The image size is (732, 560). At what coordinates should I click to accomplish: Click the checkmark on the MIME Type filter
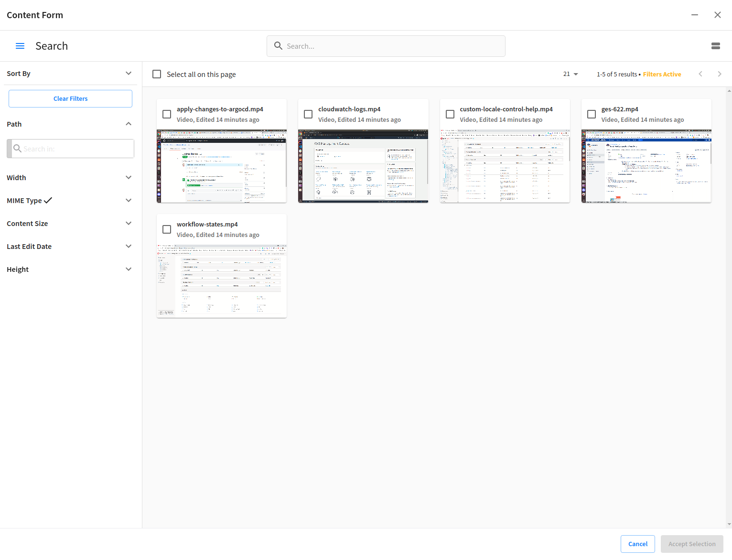click(48, 200)
